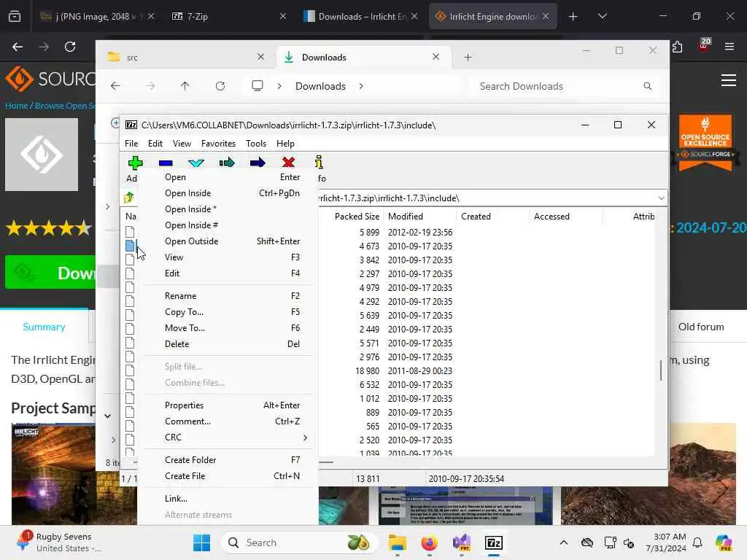This screenshot has width=747, height=560.
Task: Click the 7-Zip Extract (blue minus) icon
Action: point(166,163)
